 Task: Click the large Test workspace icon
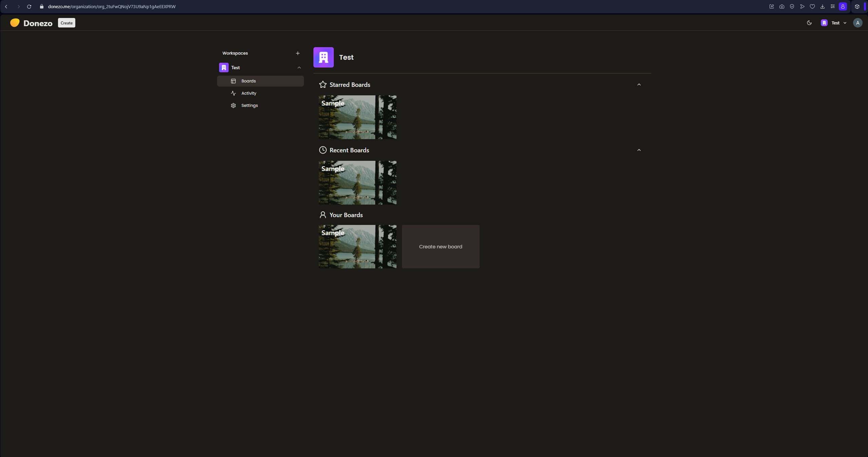(x=323, y=57)
